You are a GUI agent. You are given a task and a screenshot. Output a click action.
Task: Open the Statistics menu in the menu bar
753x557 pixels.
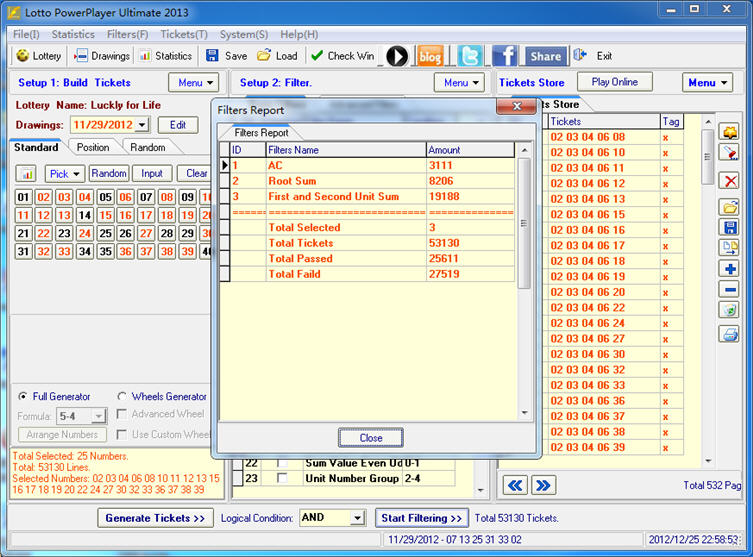point(73,35)
